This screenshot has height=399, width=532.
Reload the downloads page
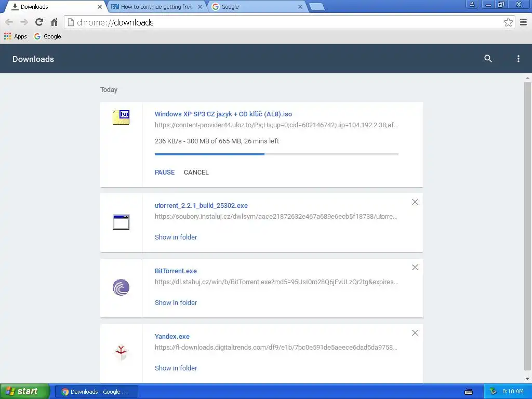pyautogui.click(x=39, y=22)
